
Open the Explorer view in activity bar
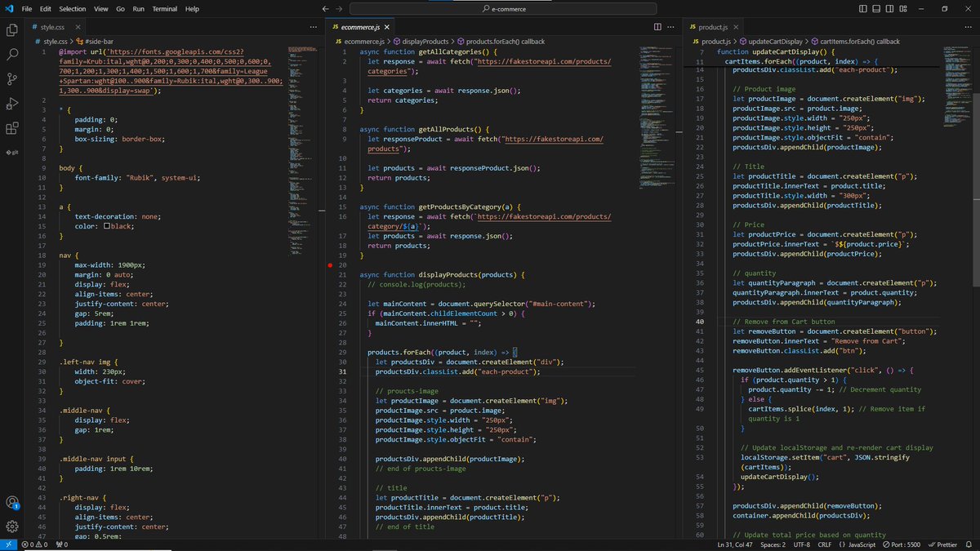click(12, 30)
